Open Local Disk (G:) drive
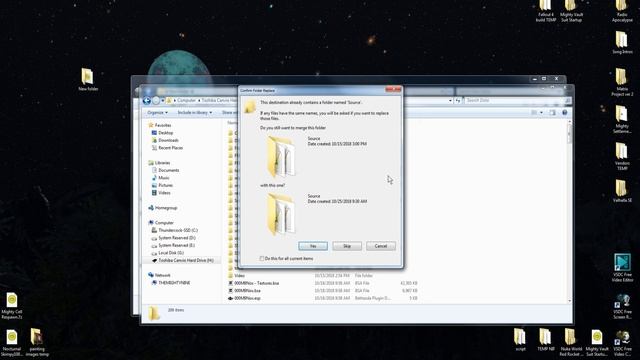640x360 pixels. [171, 253]
